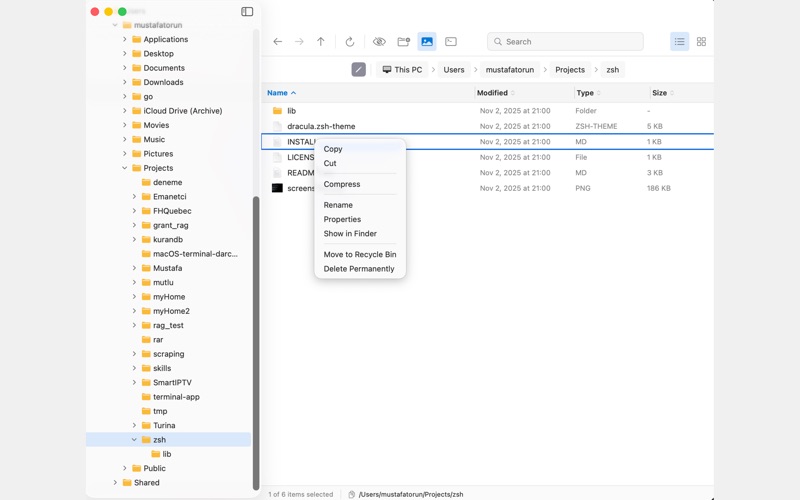Select the lib subfolder under zsh in the tree
This screenshot has height=500, width=800.
point(166,454)
